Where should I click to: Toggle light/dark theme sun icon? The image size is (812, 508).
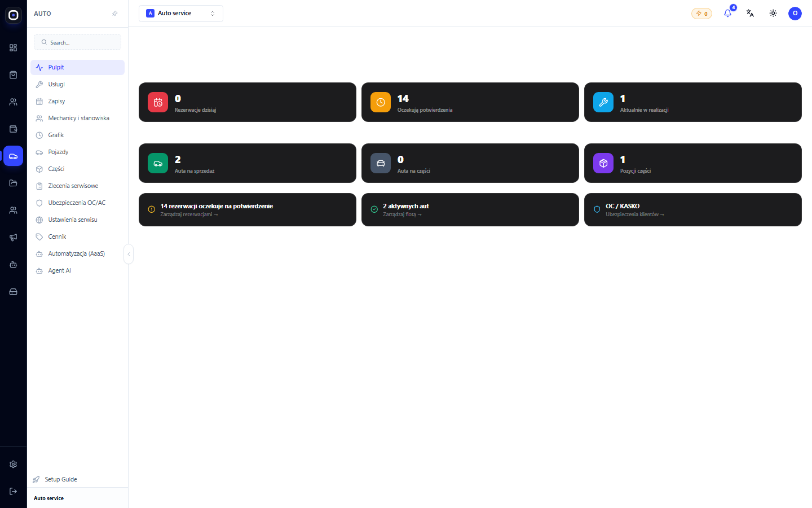point(773,13)
